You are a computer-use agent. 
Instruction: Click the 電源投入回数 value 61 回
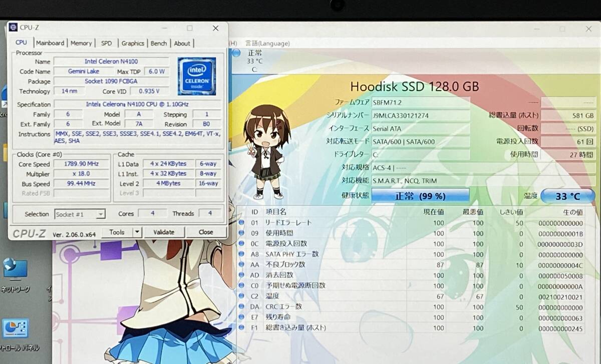[x=568, y=142]
